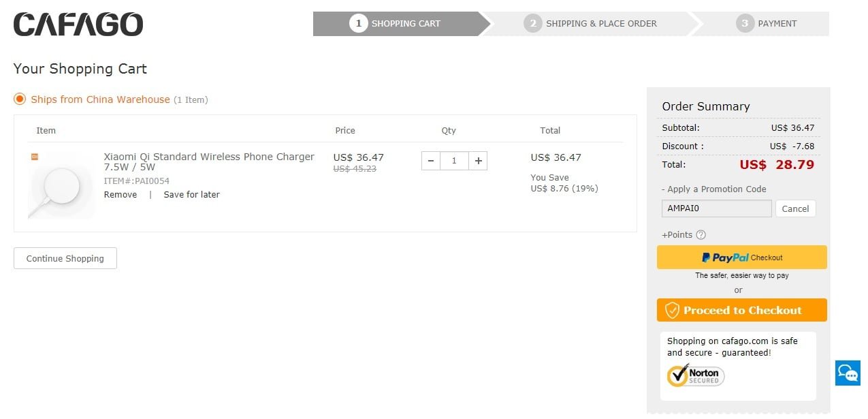Screen dimensions: 868x419
Task: Click the Points help question mark icon
Action: 701,235
